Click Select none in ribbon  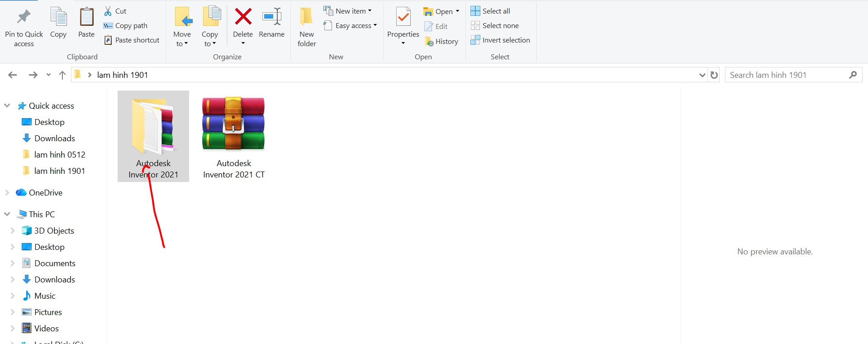(495, 26)
